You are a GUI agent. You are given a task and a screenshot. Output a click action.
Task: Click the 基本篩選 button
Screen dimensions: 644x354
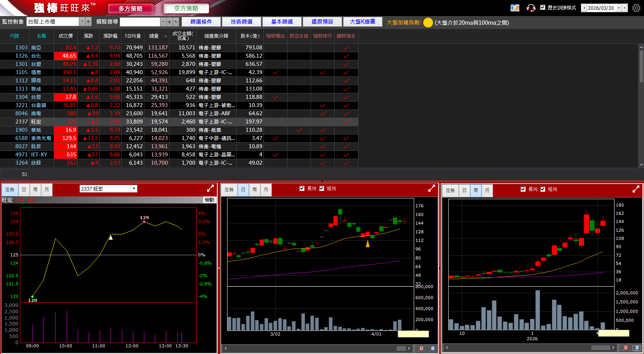click(x=282, y=22)
